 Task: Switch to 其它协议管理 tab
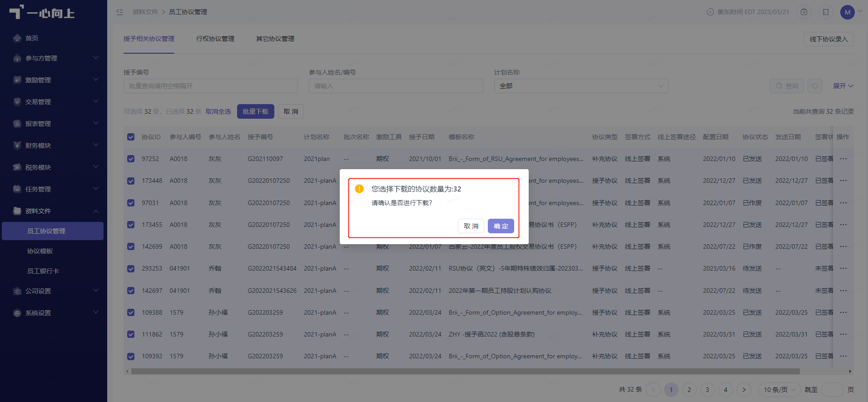click(x=275, y=39)
